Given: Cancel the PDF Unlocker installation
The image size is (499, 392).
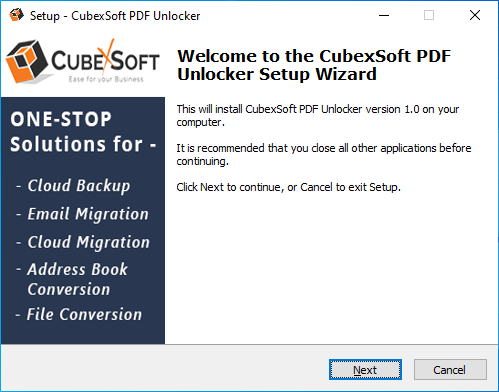Looking at the screenshot, I should click(450, 369).
